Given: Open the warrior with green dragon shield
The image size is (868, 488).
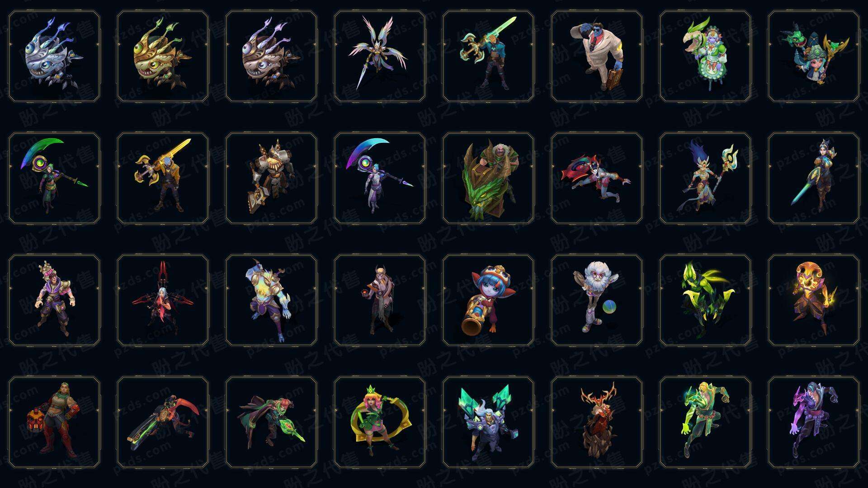Looking at the screenshot, I should 488,178.
